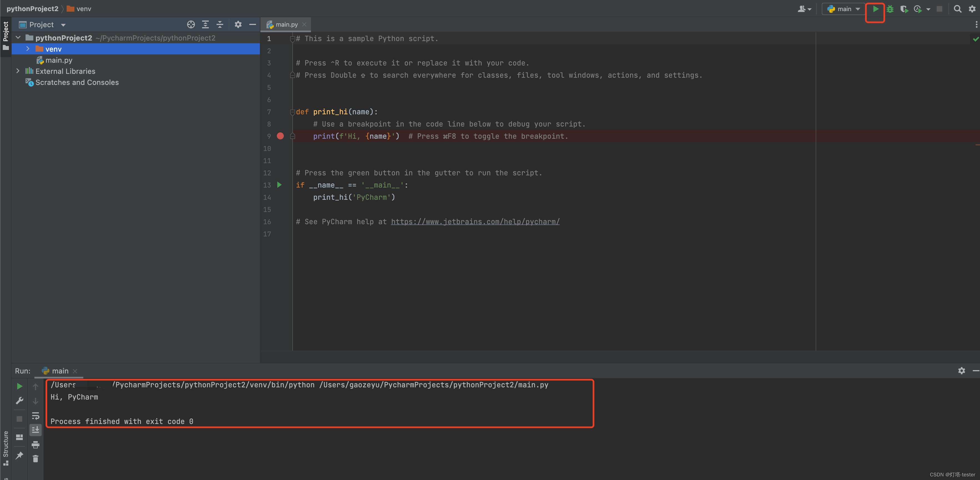Toggle scroll to end in Run console

click(x=35, y=430)
